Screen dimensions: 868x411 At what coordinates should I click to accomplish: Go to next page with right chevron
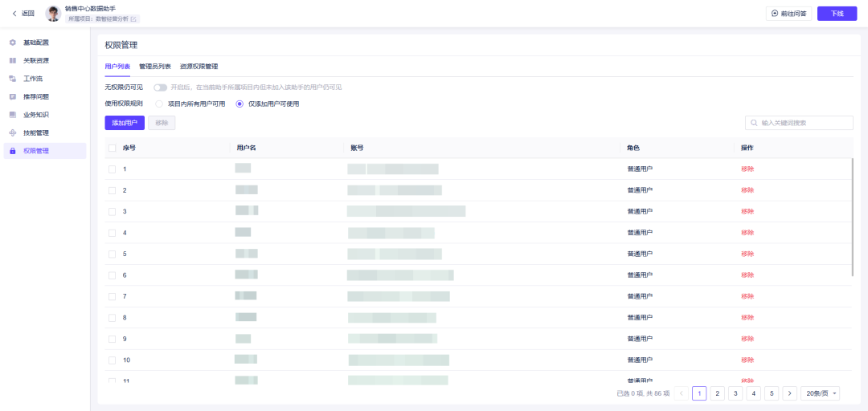790,393
